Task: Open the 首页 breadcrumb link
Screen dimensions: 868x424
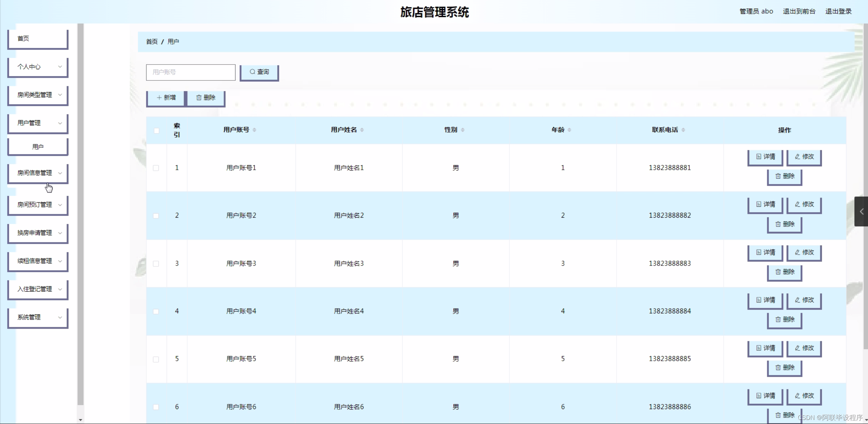Action: pyautogui.click(x=152, y=41)
